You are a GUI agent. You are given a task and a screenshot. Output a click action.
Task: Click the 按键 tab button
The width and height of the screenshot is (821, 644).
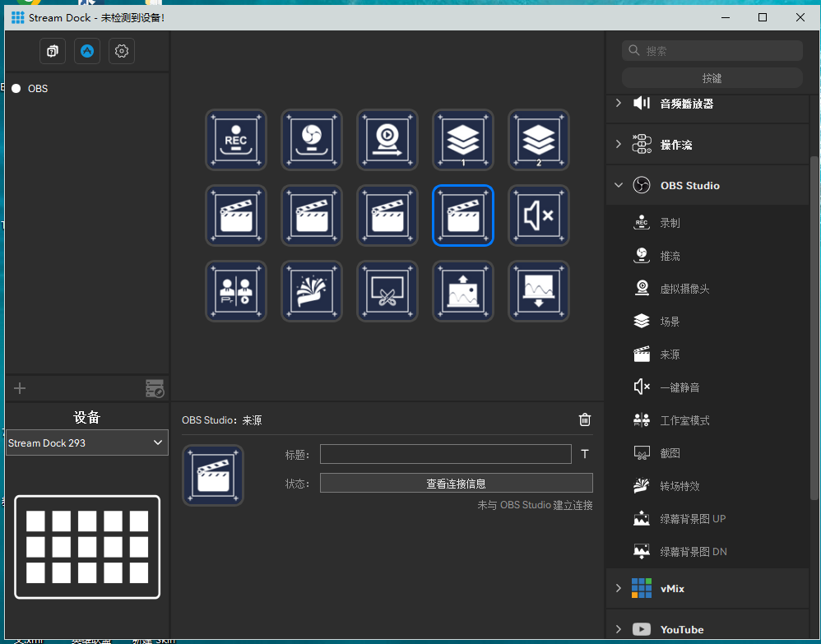coord(712,78)
